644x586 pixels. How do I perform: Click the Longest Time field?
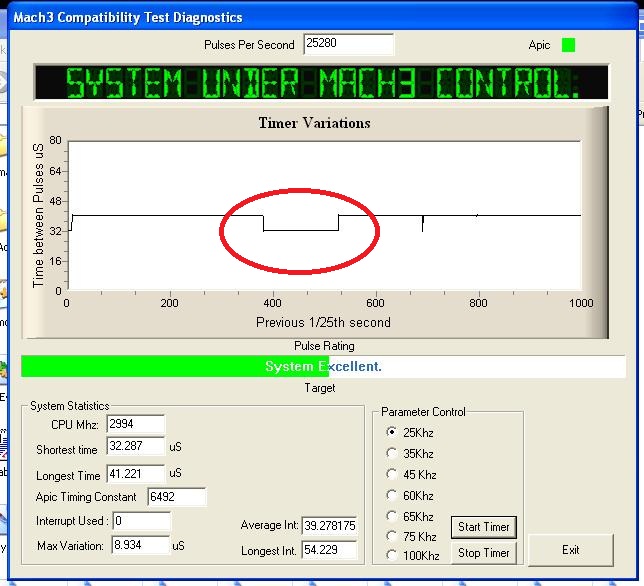(x=136, y=473)
